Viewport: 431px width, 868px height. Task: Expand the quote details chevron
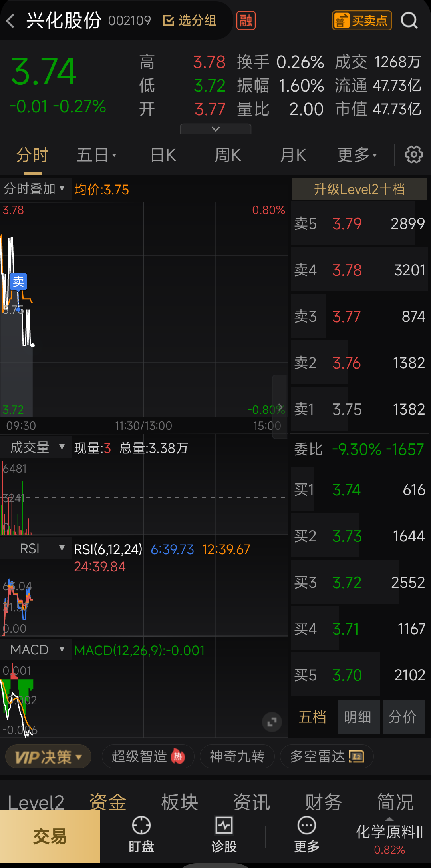click(216, 129)
